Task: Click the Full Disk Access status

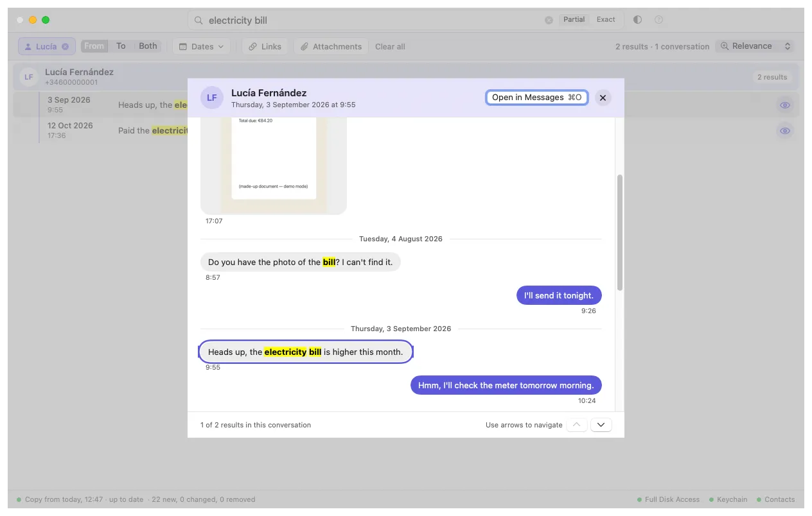Action: point(668,499)
